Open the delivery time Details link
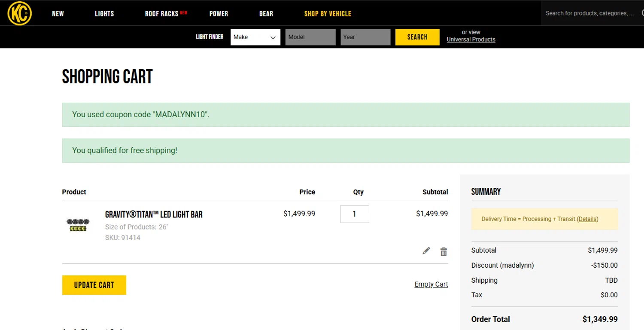The height and width of the screenshot is (330, 644). pos(587,219)
